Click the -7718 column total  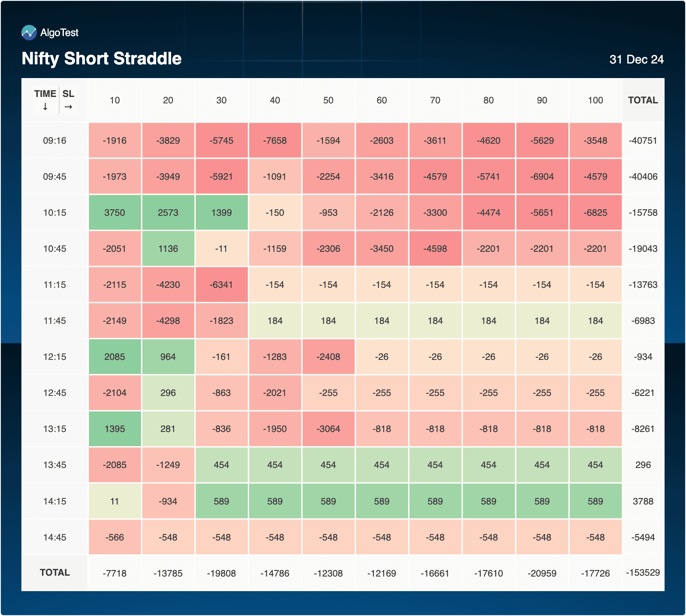tap(114, 574)
